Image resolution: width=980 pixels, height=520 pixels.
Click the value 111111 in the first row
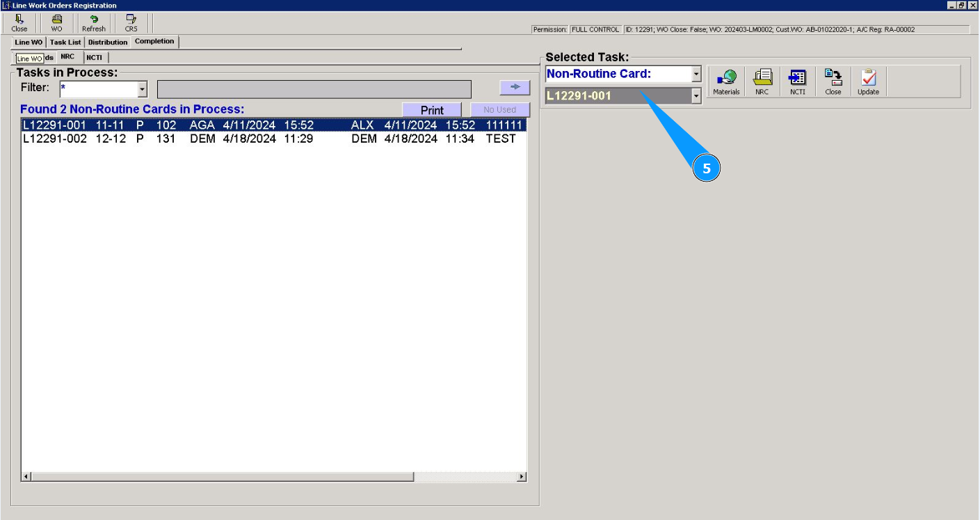[504, 125]
